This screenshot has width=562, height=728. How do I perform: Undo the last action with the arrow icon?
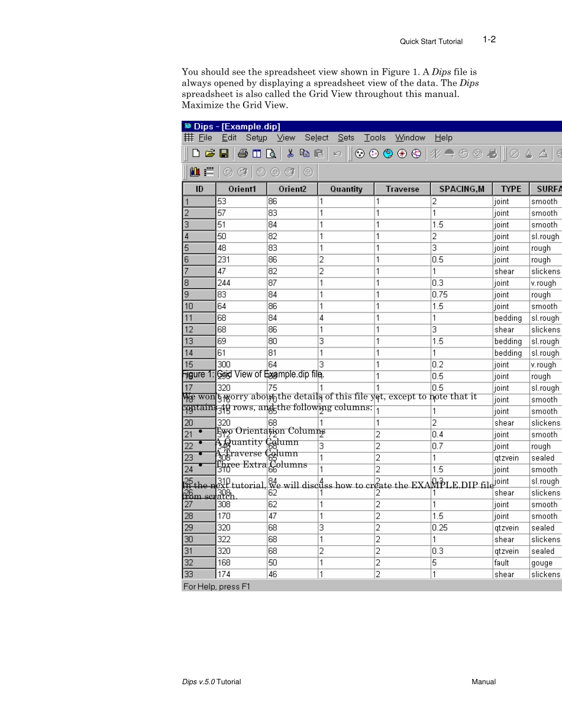338,153
